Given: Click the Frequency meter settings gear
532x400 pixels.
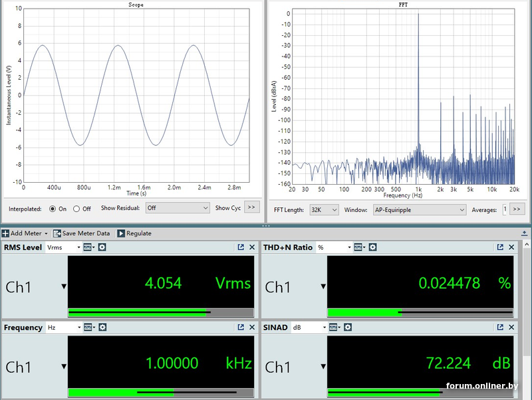Looking at the screenshot, I should [x=102, y=328].
